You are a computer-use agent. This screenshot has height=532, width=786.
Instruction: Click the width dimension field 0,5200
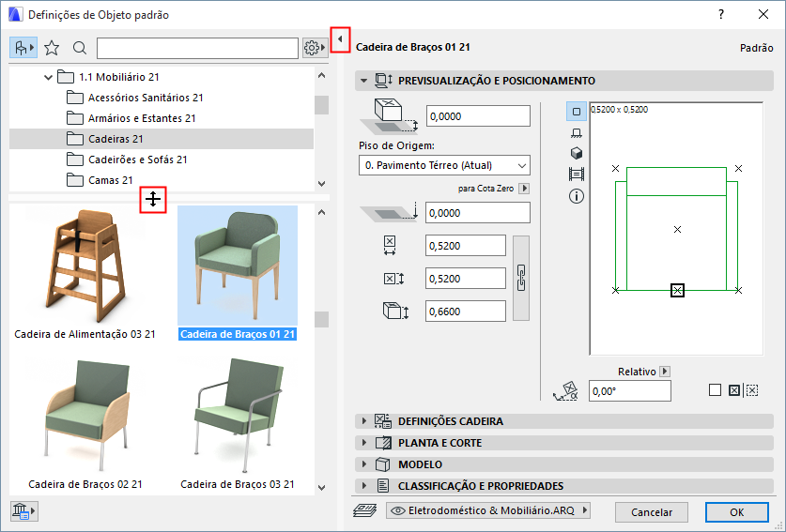click(x=466, y=246)
